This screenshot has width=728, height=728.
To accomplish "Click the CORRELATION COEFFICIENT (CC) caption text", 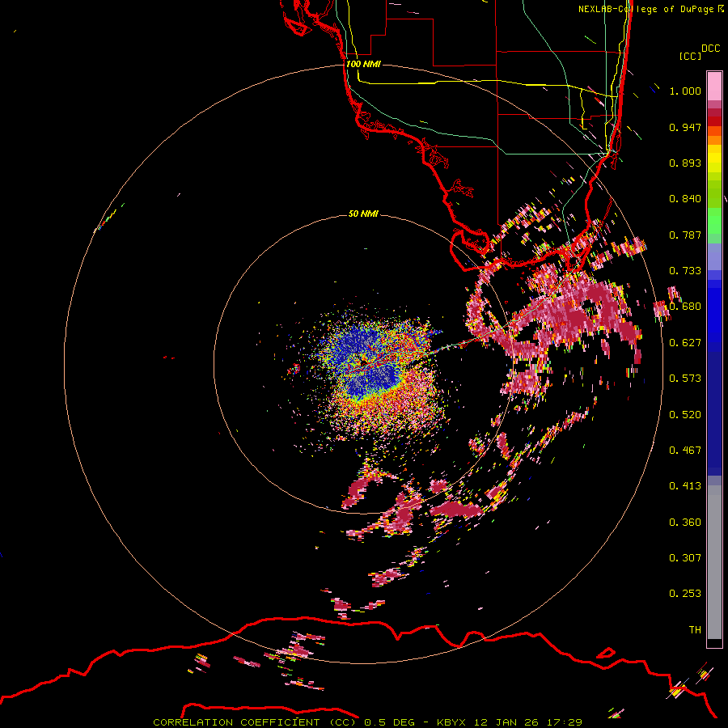I will coord(255,722).
